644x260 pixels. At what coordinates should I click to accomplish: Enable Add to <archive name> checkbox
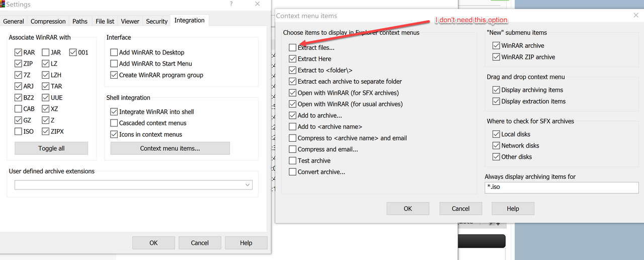293,126
